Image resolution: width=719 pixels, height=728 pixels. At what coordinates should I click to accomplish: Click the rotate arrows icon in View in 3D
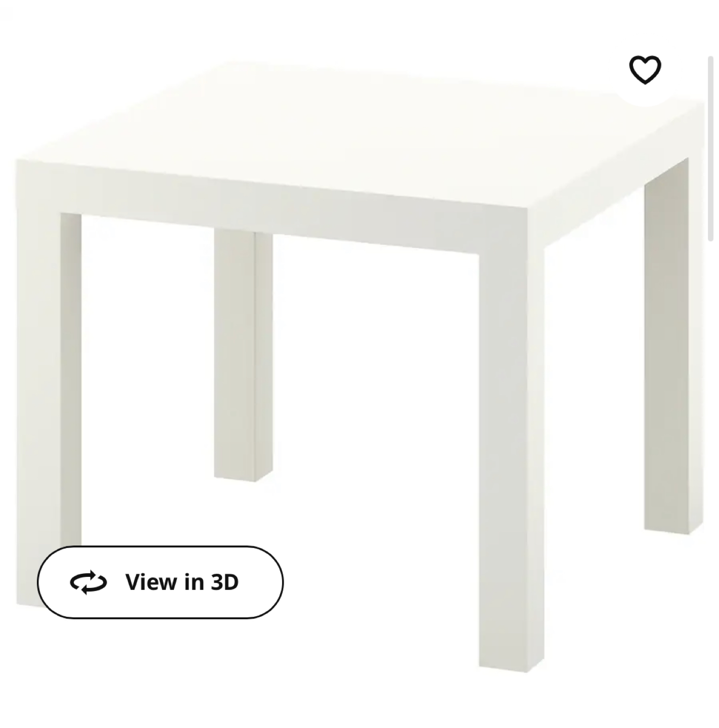click(x=88, y=582)
